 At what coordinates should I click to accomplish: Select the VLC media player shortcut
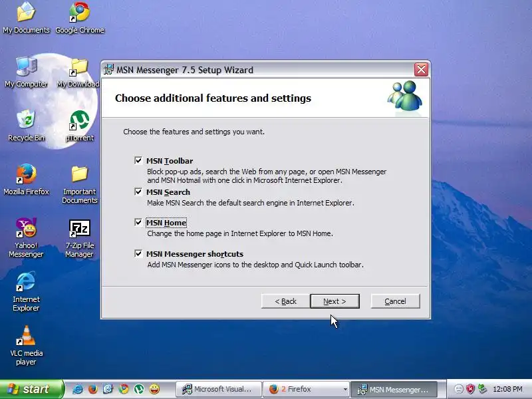[26, 345]
